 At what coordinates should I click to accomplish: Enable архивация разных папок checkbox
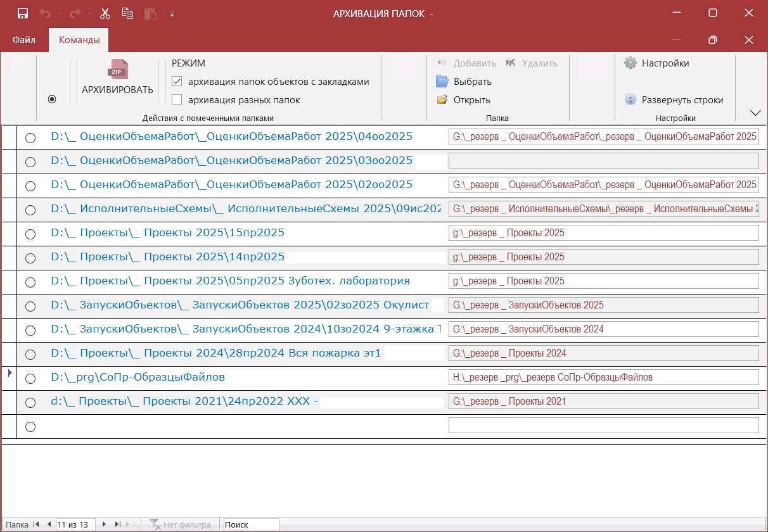coord(177,100)
